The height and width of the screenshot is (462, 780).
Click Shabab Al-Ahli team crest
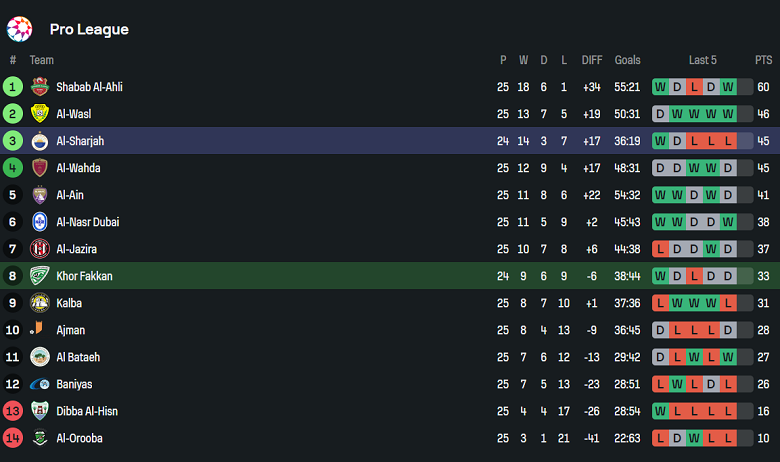pos(40,87)
